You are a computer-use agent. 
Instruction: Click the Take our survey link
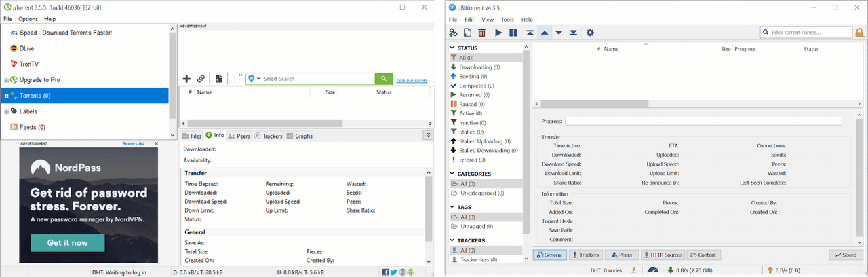(412, 81)
